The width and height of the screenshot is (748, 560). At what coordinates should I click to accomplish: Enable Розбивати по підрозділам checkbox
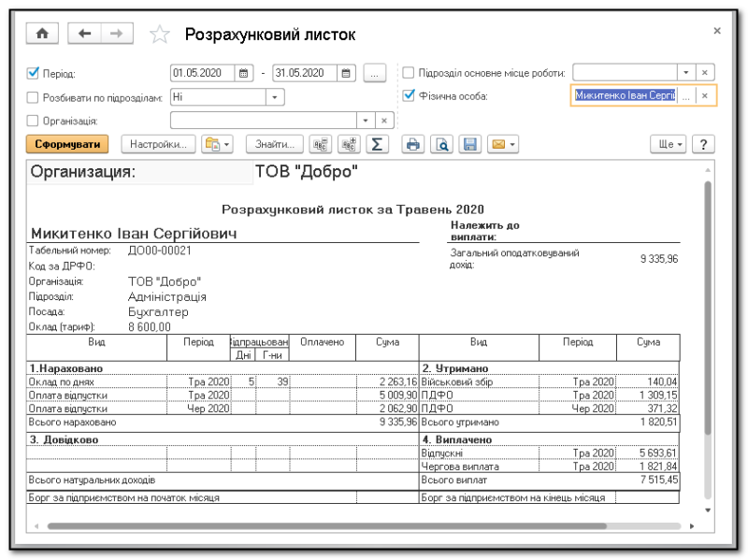pos(33,97)
